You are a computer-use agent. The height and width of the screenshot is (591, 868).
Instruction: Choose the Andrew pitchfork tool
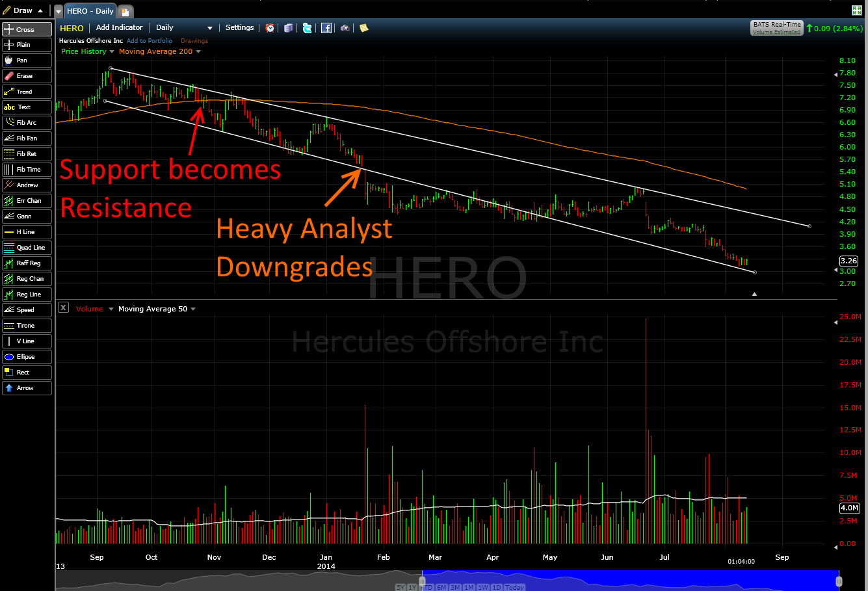[x=27, y=185]
